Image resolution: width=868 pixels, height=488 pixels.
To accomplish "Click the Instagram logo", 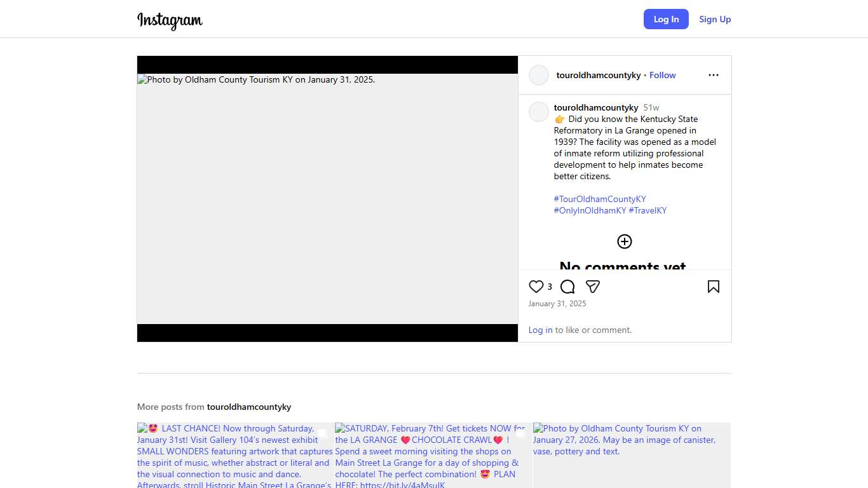I will [170, 20].
